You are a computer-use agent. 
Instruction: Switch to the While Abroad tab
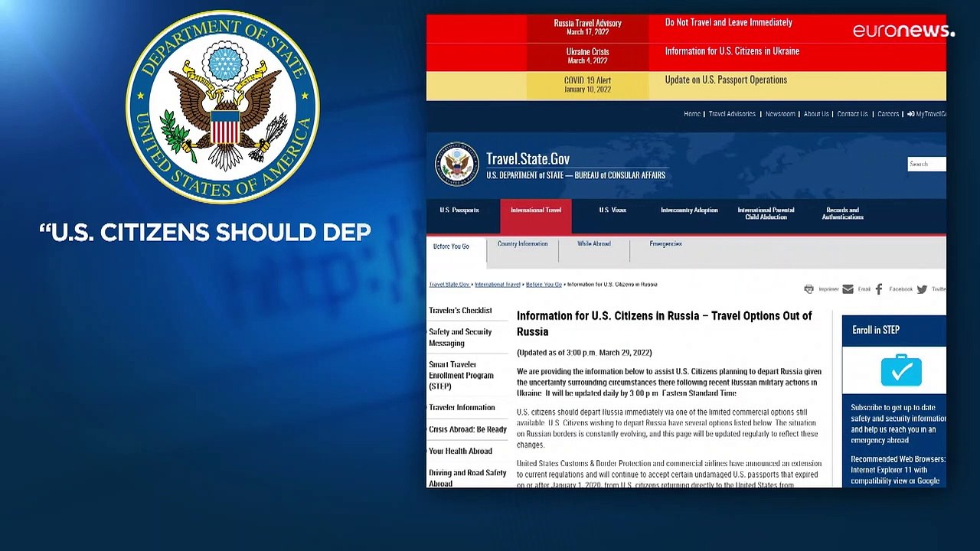594,244
